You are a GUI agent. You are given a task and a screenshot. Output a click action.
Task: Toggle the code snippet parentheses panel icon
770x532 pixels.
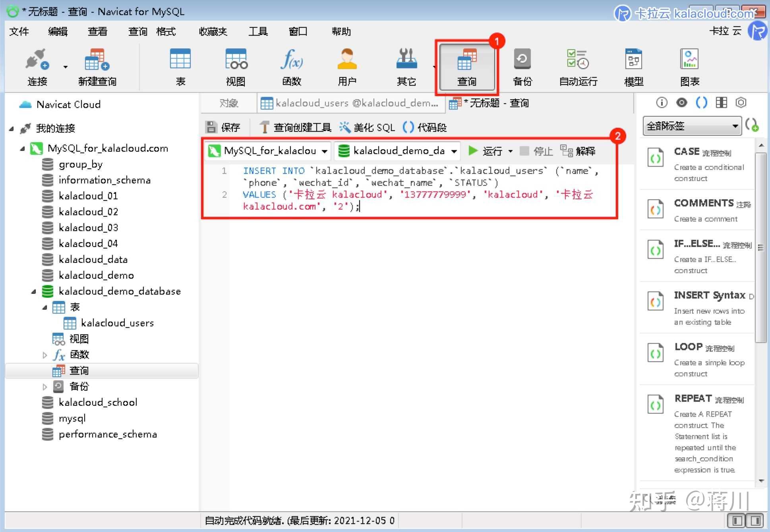pos(702,103)
